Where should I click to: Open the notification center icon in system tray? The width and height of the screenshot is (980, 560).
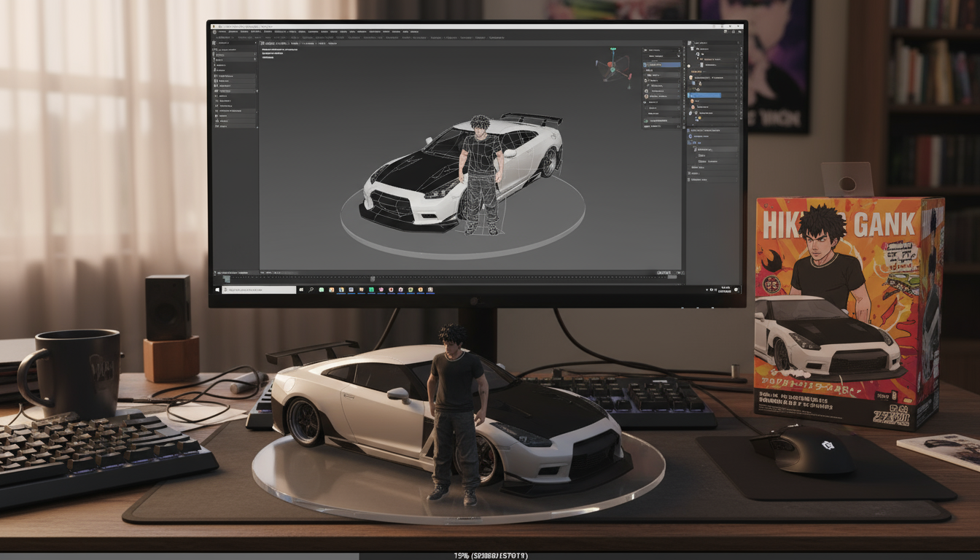point(736,289)
